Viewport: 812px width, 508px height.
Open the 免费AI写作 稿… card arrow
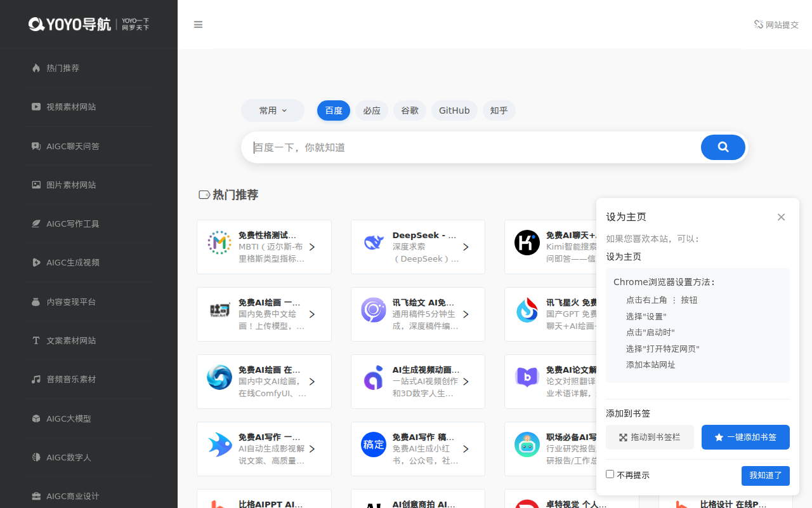click(466, 449)
